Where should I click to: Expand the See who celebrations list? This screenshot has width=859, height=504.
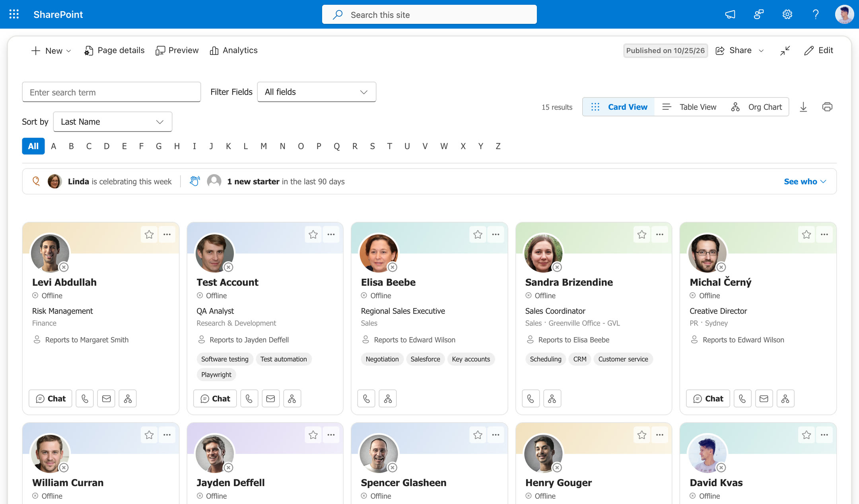point(805,181)
